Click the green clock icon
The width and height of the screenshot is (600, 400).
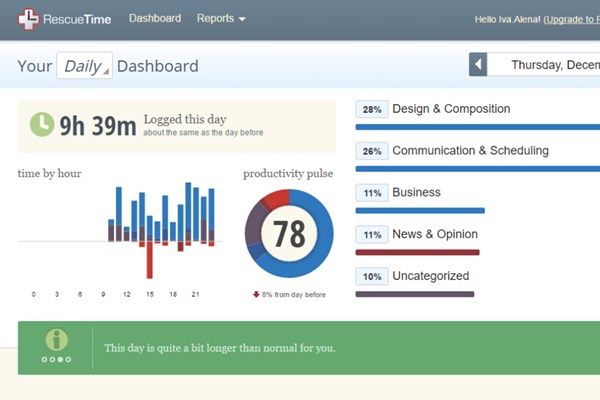click(x=41, y=124)
